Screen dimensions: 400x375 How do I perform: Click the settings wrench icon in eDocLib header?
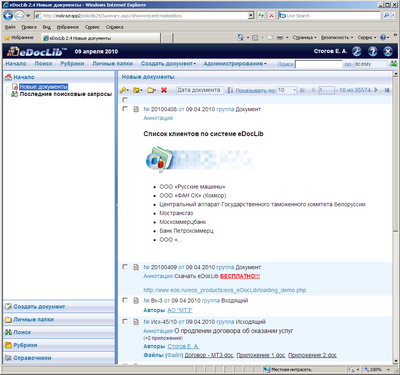(x=357, y=51)
